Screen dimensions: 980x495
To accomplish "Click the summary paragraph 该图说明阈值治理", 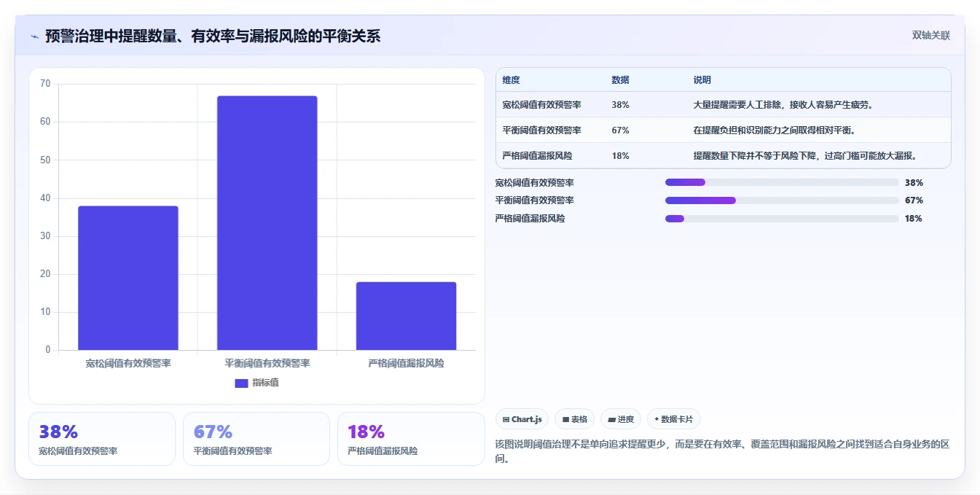I will (x=722, y=451).
